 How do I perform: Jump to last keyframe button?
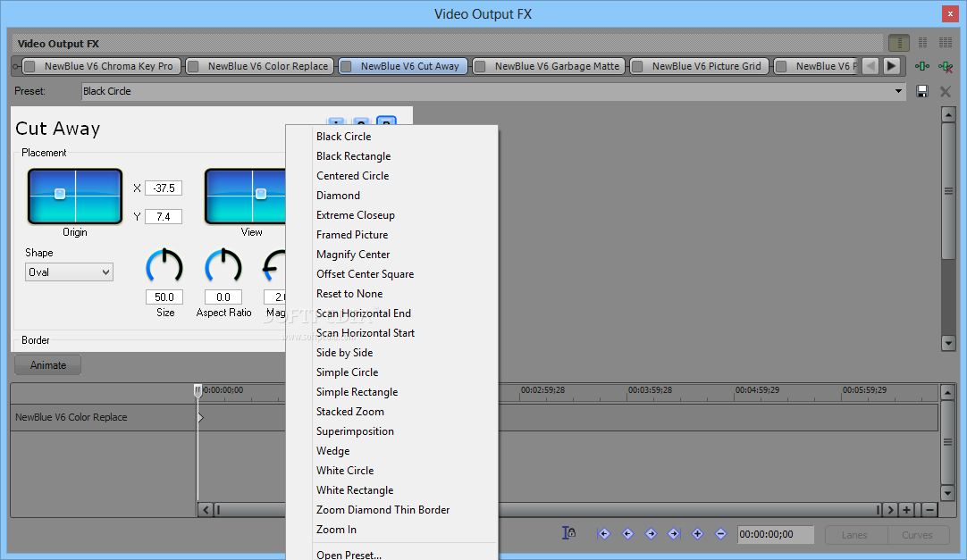(x=674, y=534)
